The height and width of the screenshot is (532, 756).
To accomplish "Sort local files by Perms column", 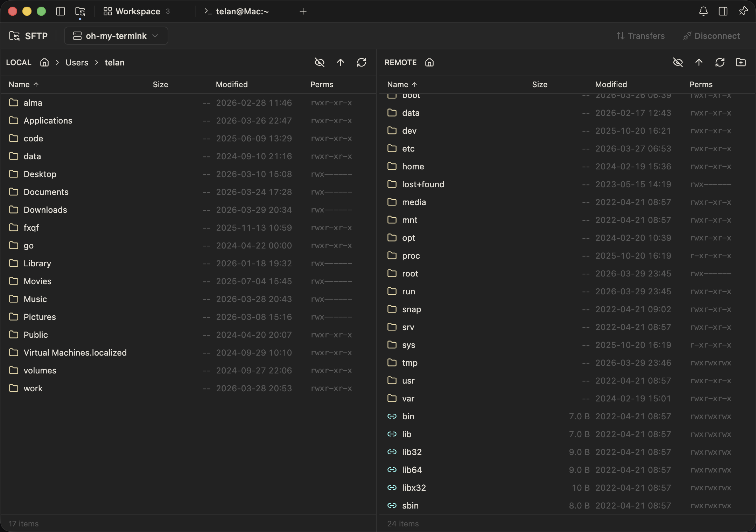I will click(322, 84).
